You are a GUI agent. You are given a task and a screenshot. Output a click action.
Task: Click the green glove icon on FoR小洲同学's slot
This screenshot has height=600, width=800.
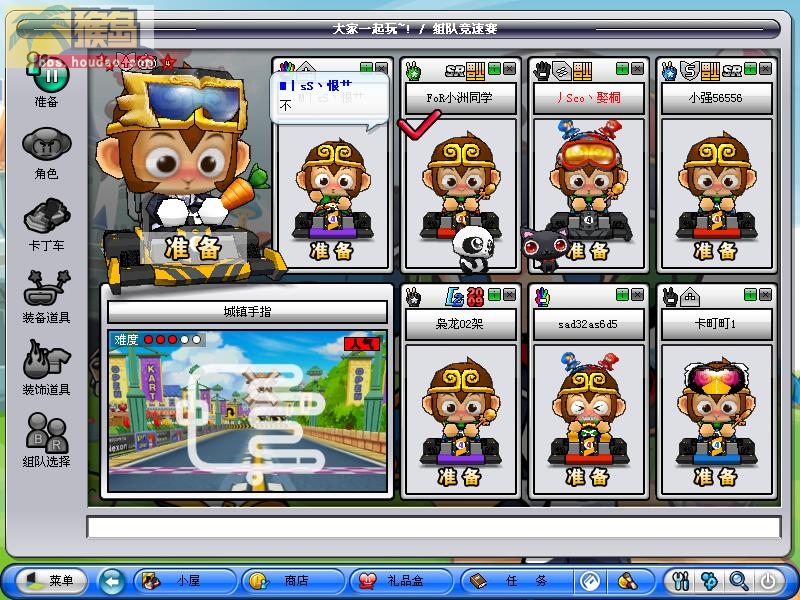(414, 71)
